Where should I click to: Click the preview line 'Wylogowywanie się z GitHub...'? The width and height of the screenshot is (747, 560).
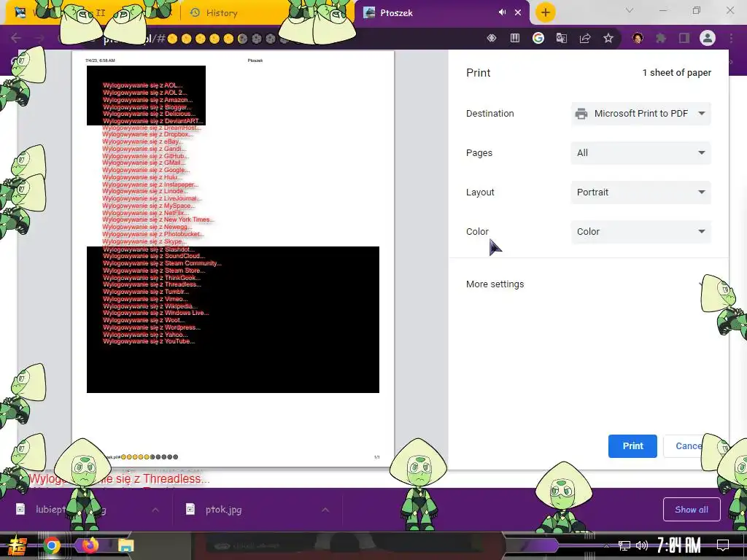(x=146, y=156)
